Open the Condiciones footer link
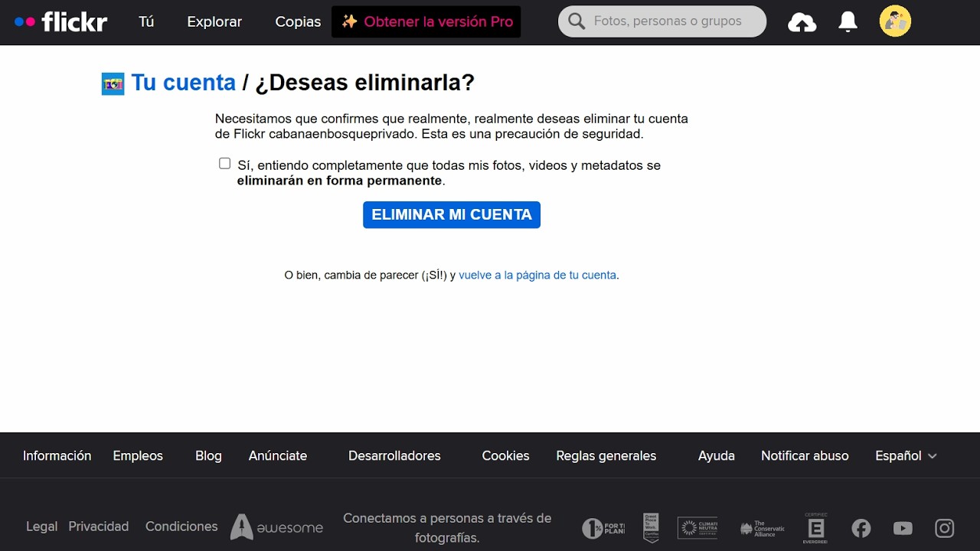The image size is (980, 551). click(181, 527)
